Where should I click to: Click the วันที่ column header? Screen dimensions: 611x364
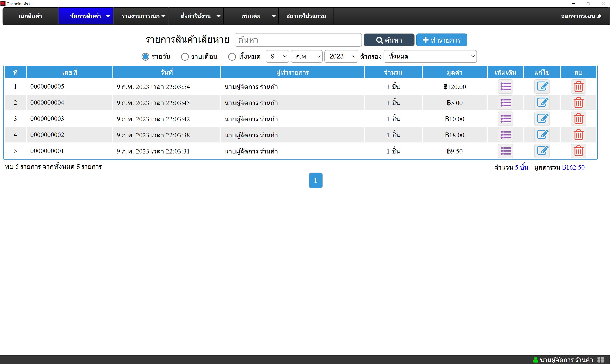coord(167,72)
